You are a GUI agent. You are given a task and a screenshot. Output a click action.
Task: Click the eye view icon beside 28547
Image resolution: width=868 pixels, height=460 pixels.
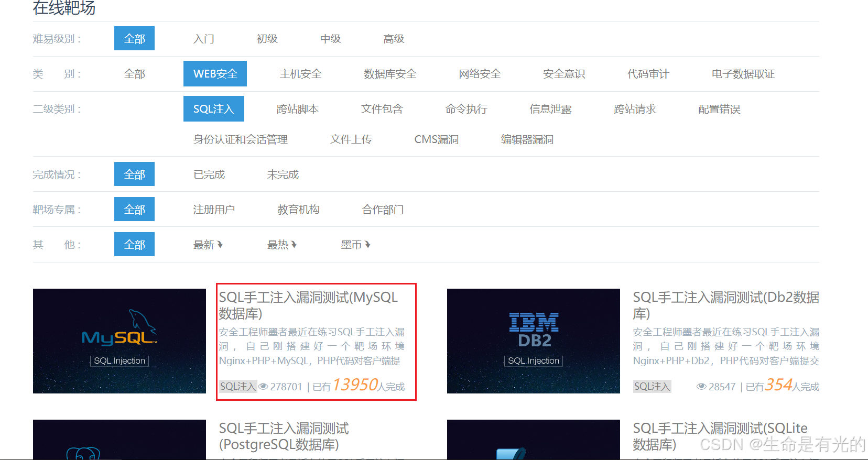[x=701, y=387]
